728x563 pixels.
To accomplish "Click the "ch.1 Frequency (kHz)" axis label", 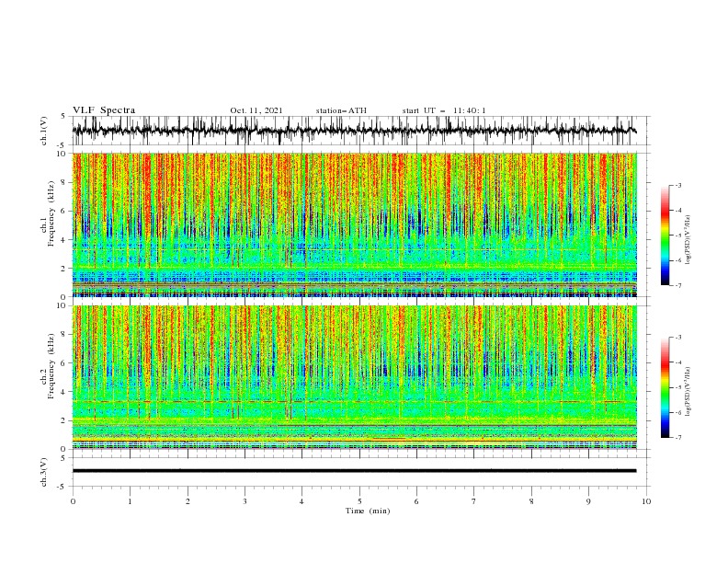I will tap(49, 213).
